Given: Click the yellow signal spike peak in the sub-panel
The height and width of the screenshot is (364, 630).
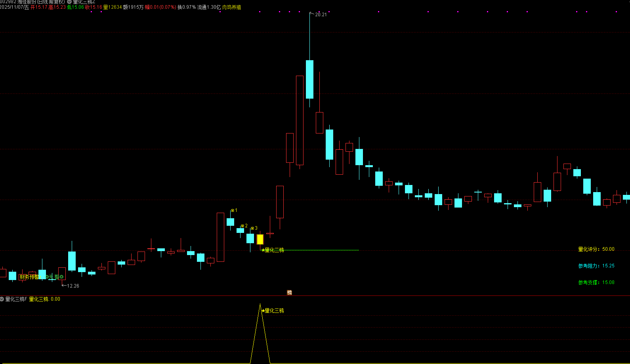Looking at the screenshot, I should 260,304.
